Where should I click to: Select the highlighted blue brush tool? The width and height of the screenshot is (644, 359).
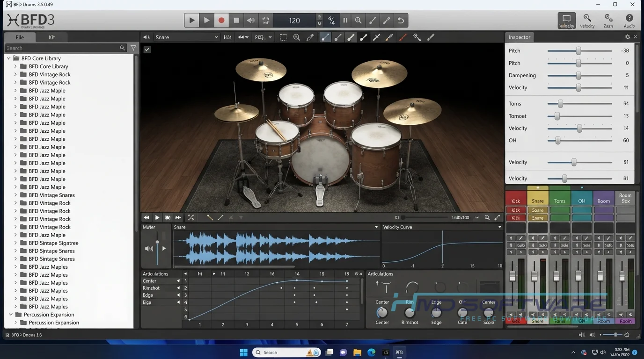tap(325, 37)
